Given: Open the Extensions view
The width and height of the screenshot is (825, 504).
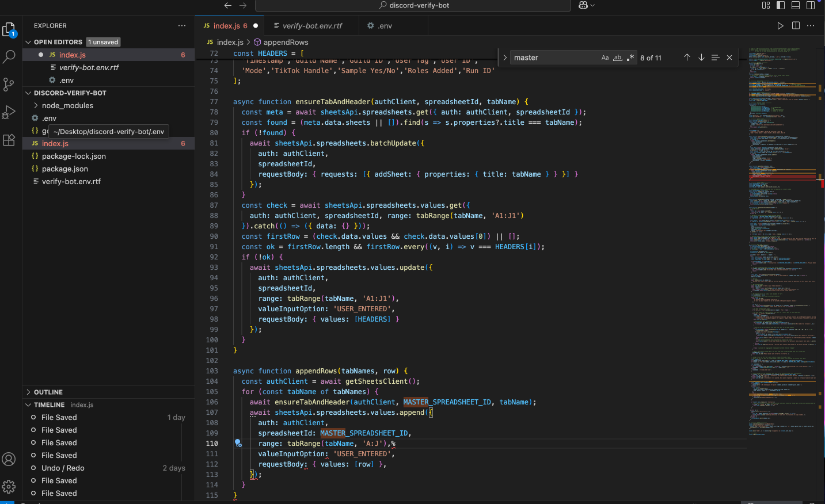Looking at the screenshot, I should (9, 140).
